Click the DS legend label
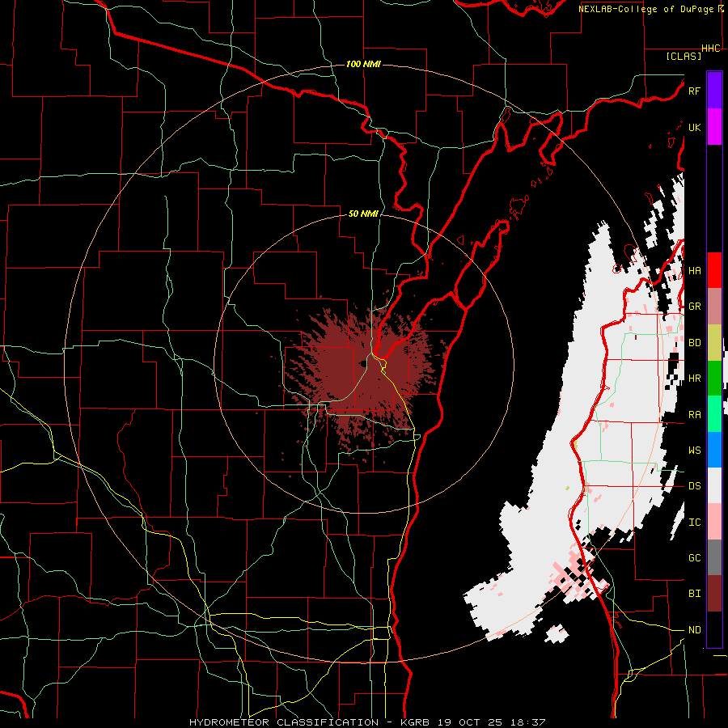 pos(694,486)
